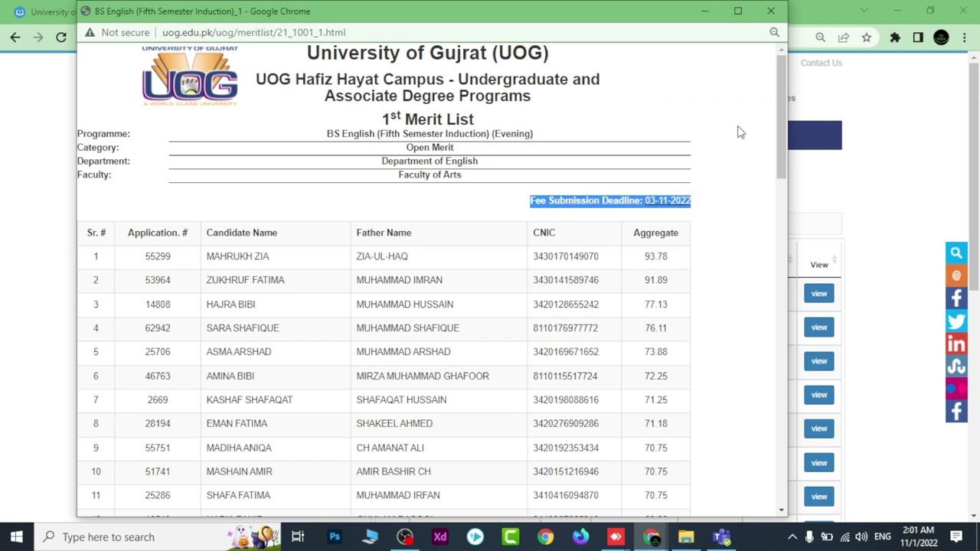The height and width of the screenshot is (551, 980).
Task: Open the StumbleUpon sidebar icon
Action: click(x=956, y=367)
